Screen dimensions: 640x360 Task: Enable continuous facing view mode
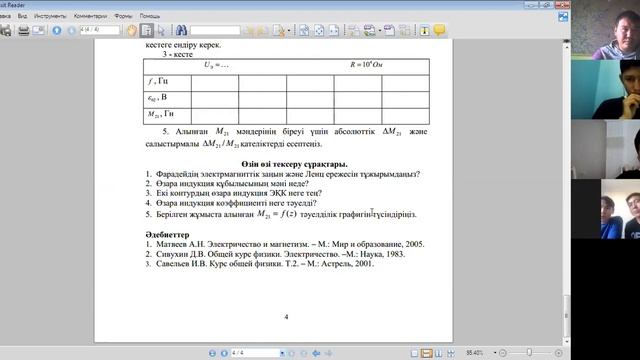coord(451,353)
